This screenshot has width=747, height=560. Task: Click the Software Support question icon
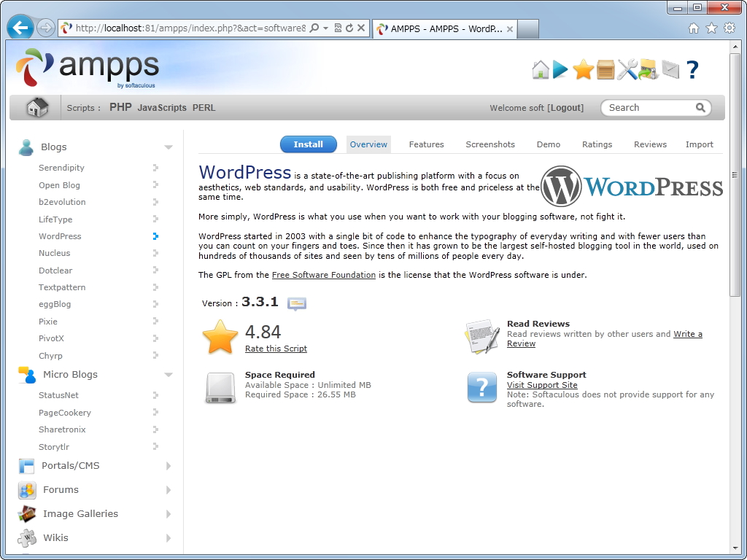tap(482, 387)
